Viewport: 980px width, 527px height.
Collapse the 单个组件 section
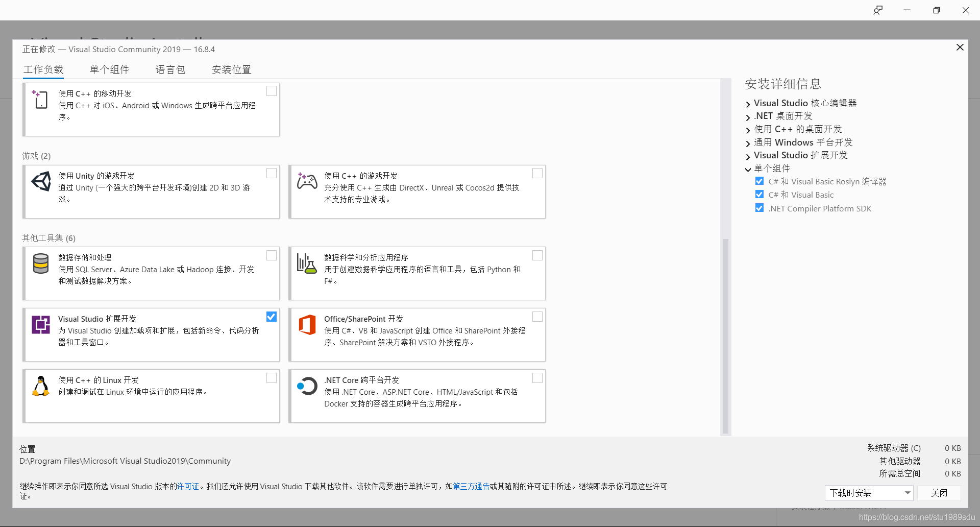tap(748, 170)
